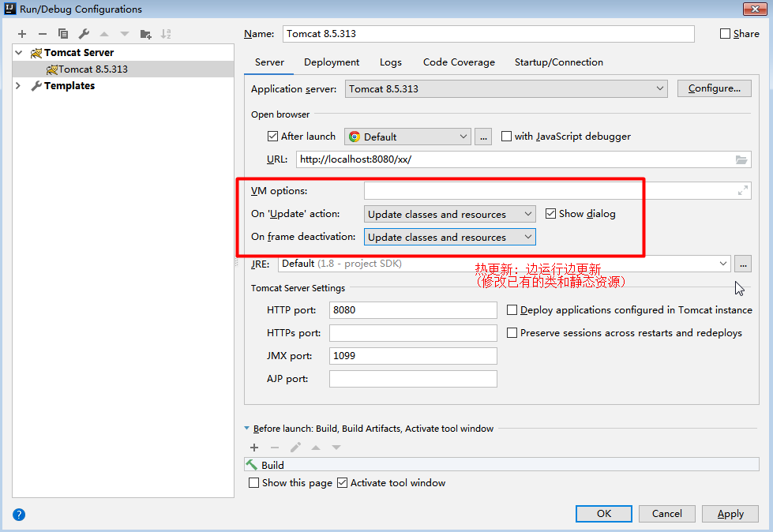Toggle the Show dialog checkbox
773x532 pixels.
(550, 214)
